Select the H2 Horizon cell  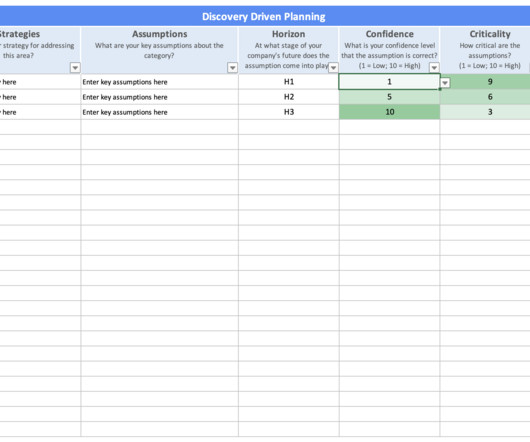(289, 97)
